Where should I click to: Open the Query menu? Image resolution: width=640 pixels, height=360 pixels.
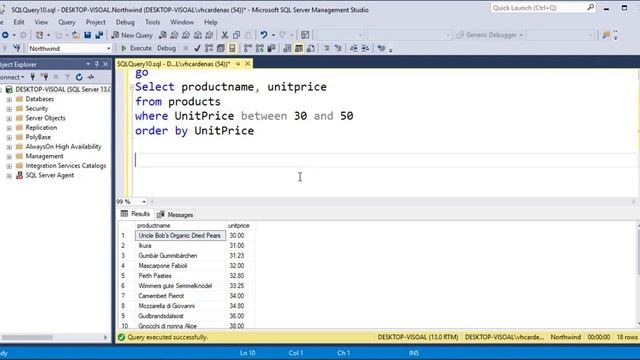(x=67, y=22)
